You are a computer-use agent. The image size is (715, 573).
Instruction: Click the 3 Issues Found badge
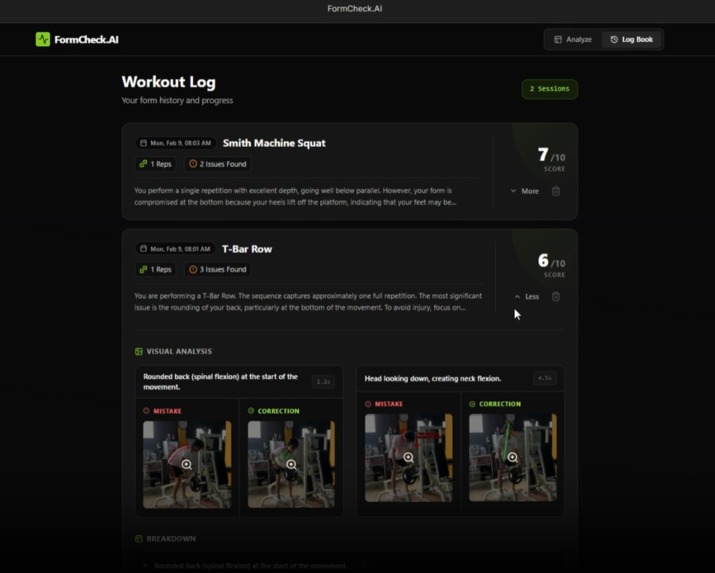218,269
